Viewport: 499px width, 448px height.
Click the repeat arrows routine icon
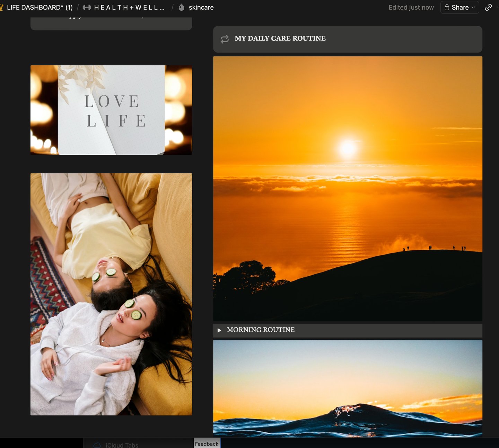pos(225,39)
